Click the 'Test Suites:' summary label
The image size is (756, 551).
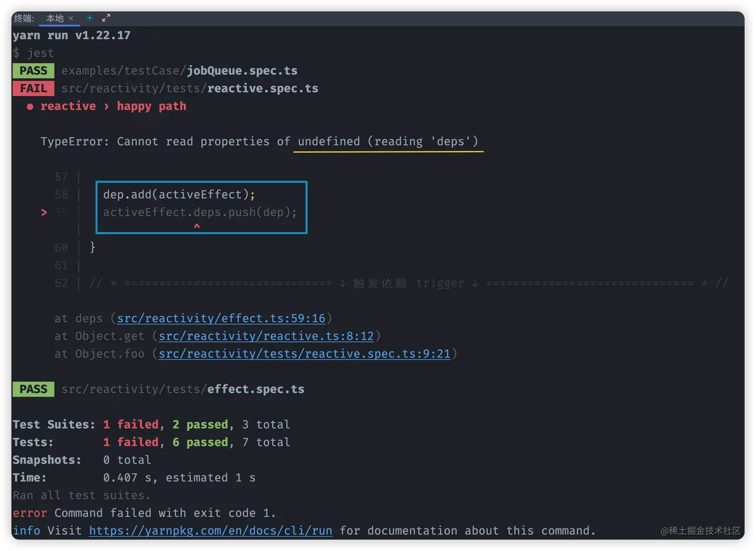[54, 424]
